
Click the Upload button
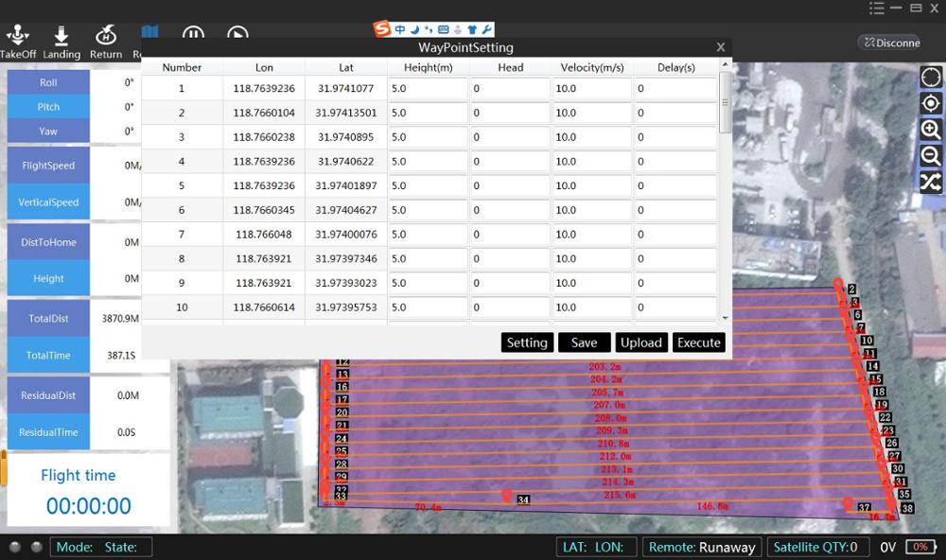641,342
